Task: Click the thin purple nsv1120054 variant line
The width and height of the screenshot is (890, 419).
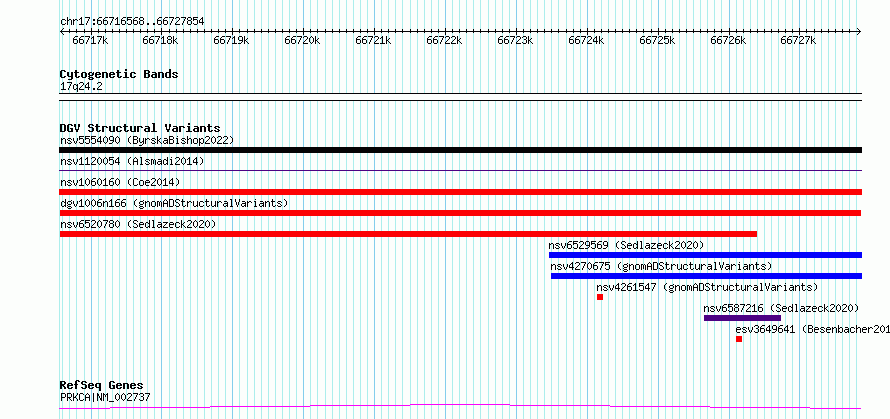Action: click(x=461, y=170)
